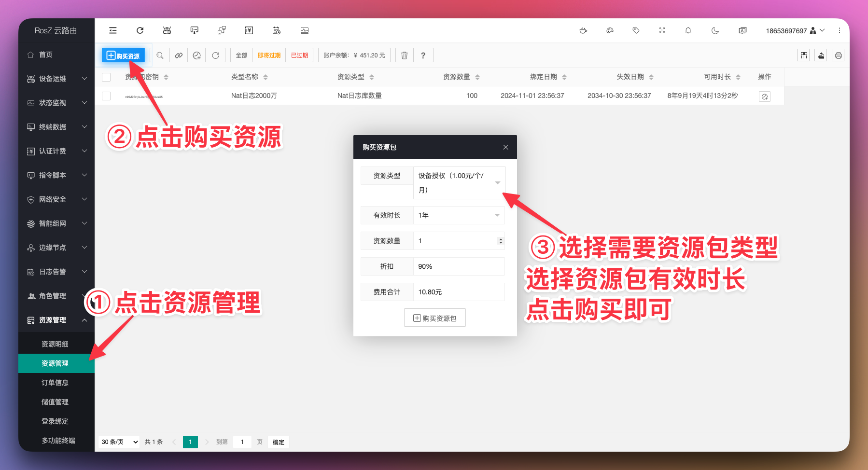Open 储值管理 in the sidebar
868x470 pixels.
click(x=55, y=402)
